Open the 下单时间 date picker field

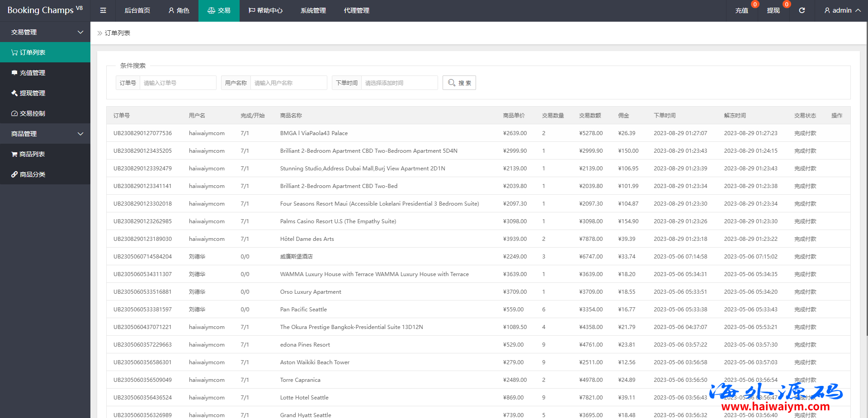[x=399, y=83]
